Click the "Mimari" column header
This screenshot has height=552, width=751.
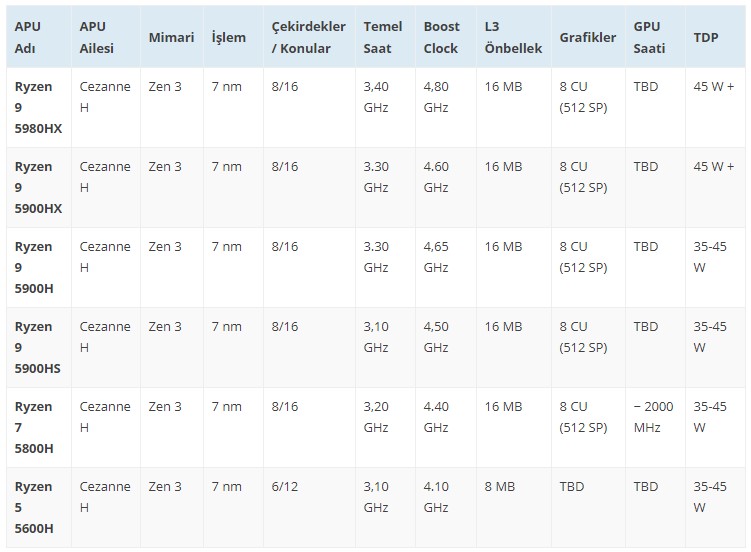171,37
